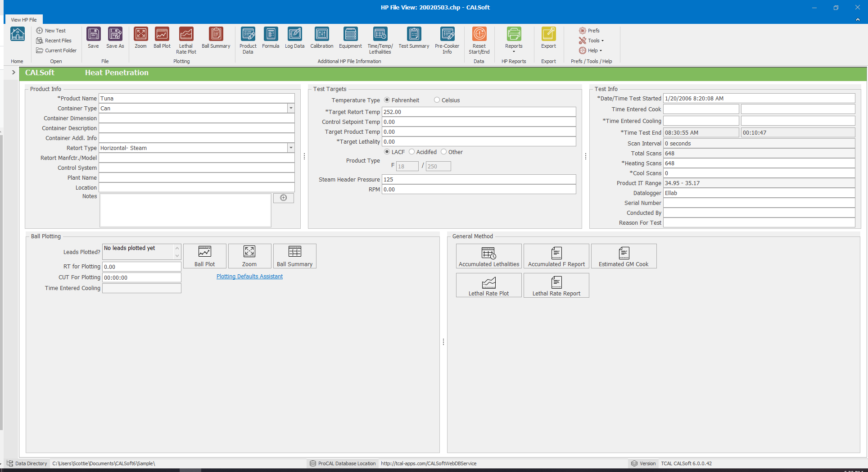This screenshot has width=868, height=472.
Task: Click the Target Retort Temp field
Action: [x=479, y=112]
